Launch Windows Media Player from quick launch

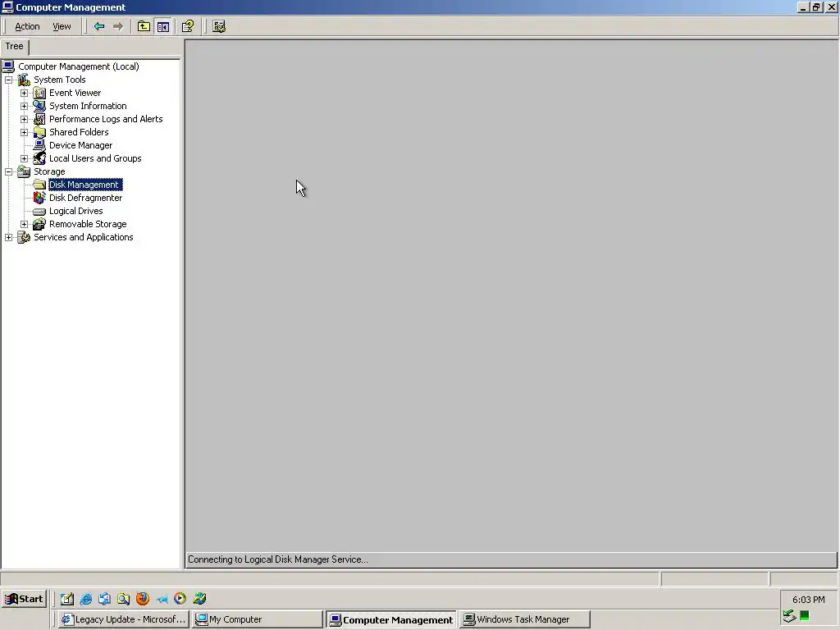tap(180, 599)
